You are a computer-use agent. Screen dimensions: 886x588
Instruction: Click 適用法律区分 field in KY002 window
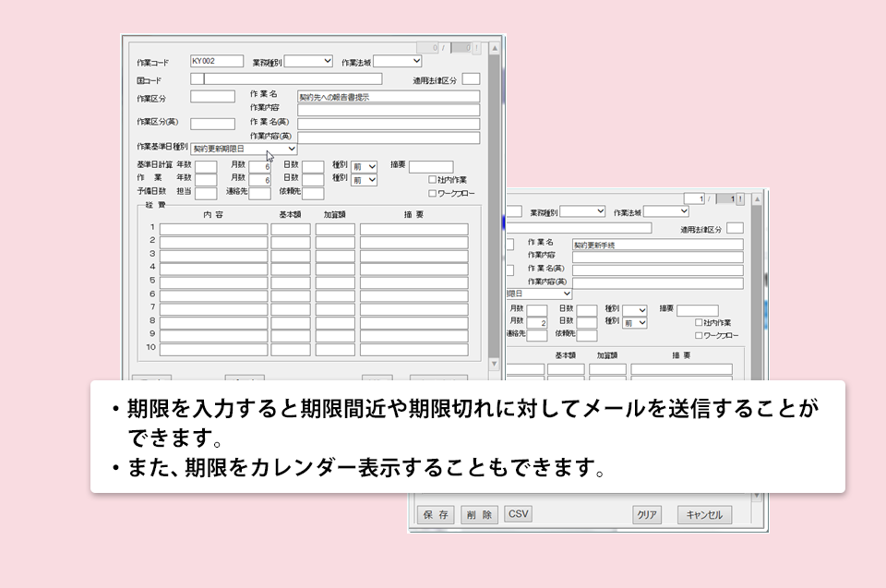[x=471, y=79]
